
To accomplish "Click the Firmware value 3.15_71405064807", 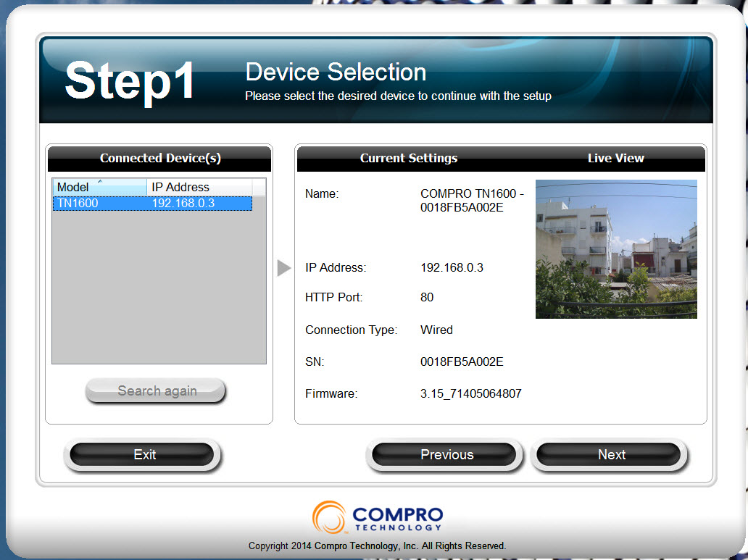I will (471, 393).
